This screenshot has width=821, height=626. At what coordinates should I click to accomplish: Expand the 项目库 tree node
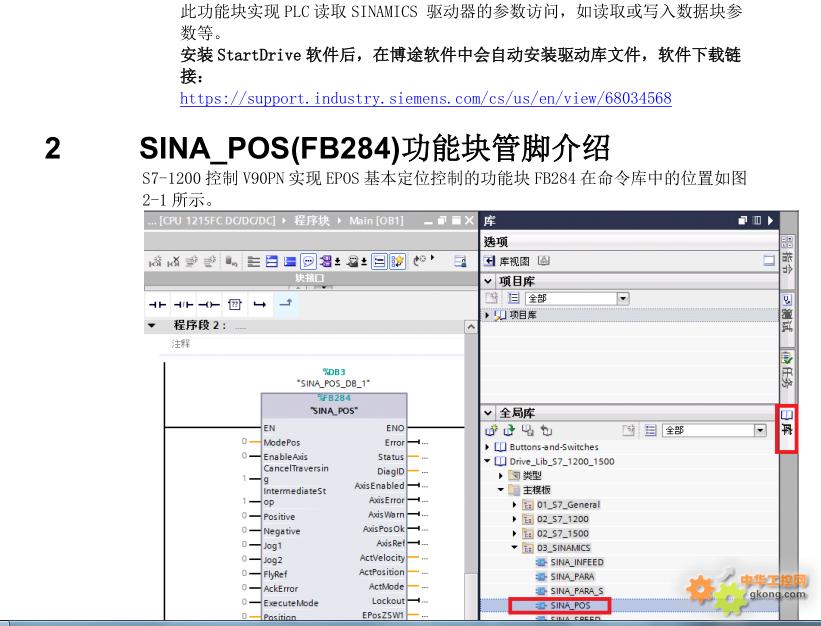pyautogui.click(x=487, y=315)
